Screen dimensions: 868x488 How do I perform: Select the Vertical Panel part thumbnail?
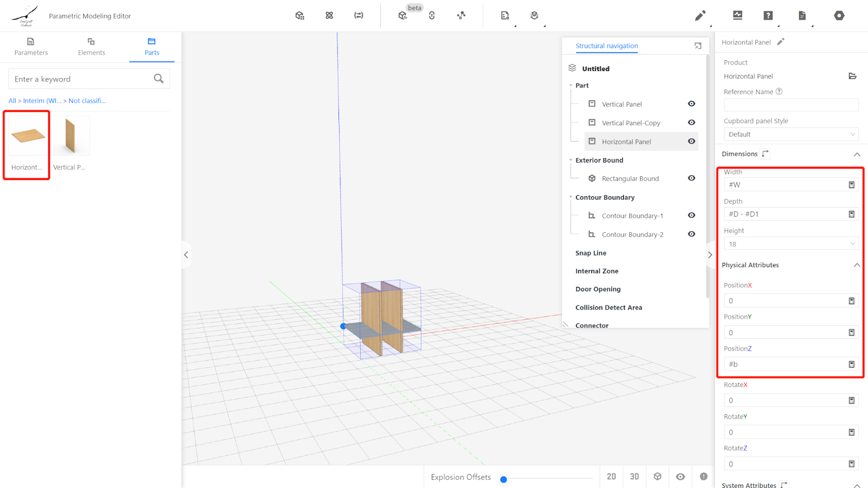point(70,136)
